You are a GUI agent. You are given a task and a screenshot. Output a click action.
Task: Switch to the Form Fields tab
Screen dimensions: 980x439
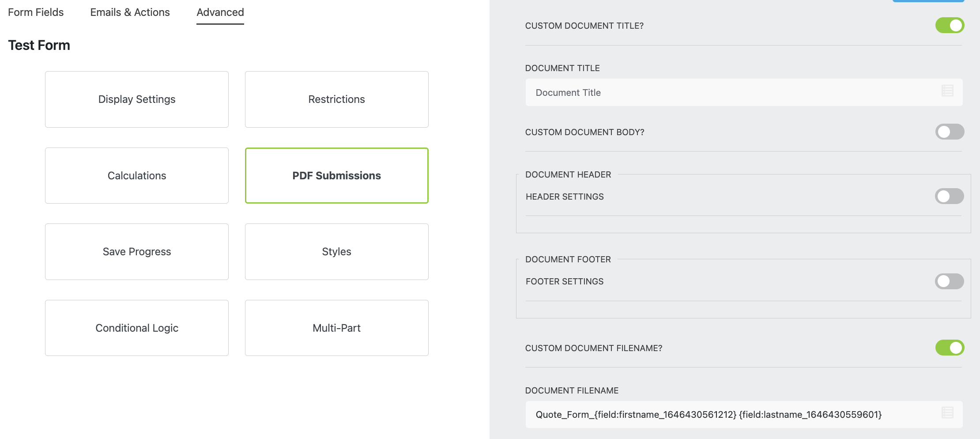click(35, 12)
